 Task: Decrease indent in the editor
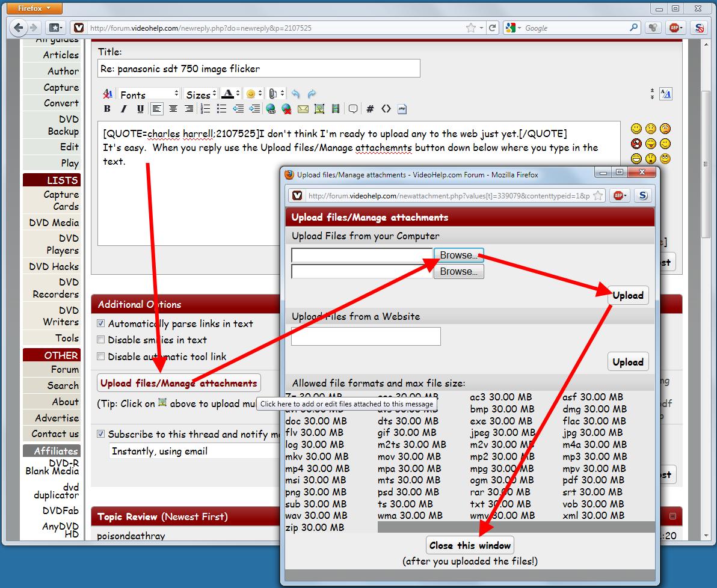tap(238, 109)
